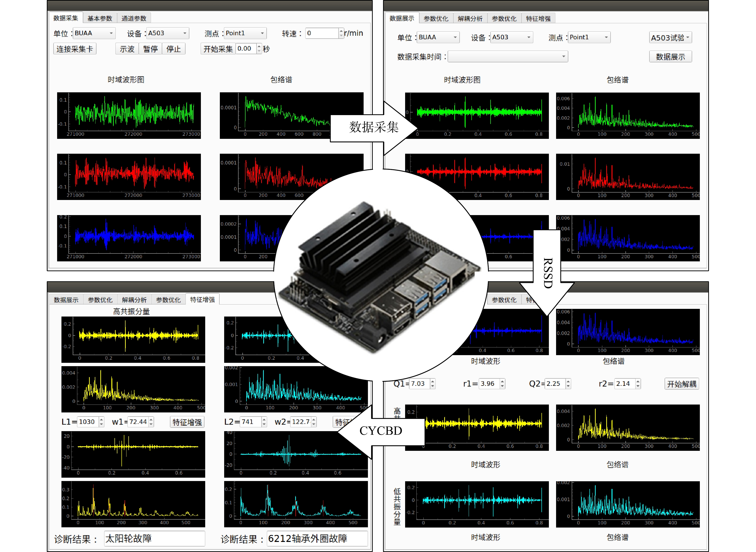
Task: Open the 解耦分析 tab in top-right panel
Action: coord(470,19)
